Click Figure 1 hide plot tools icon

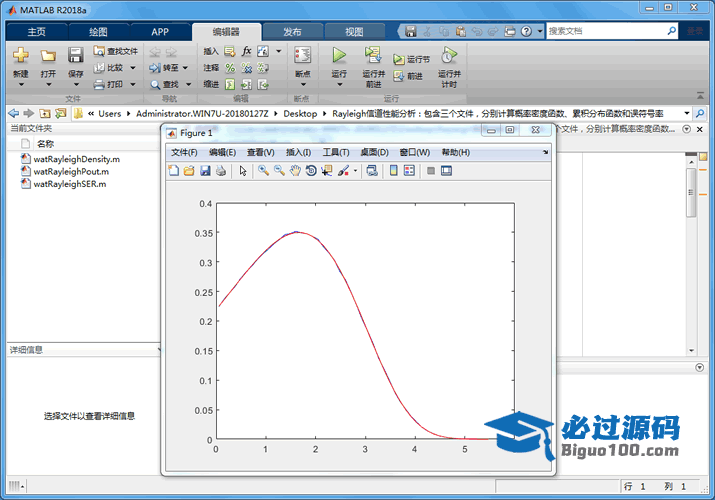tap(430, 171)
